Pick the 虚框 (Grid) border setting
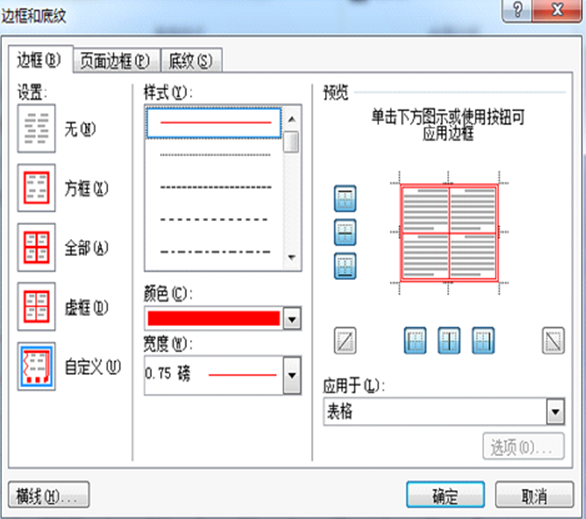586x519 pixels. click(x=36, y=306)
